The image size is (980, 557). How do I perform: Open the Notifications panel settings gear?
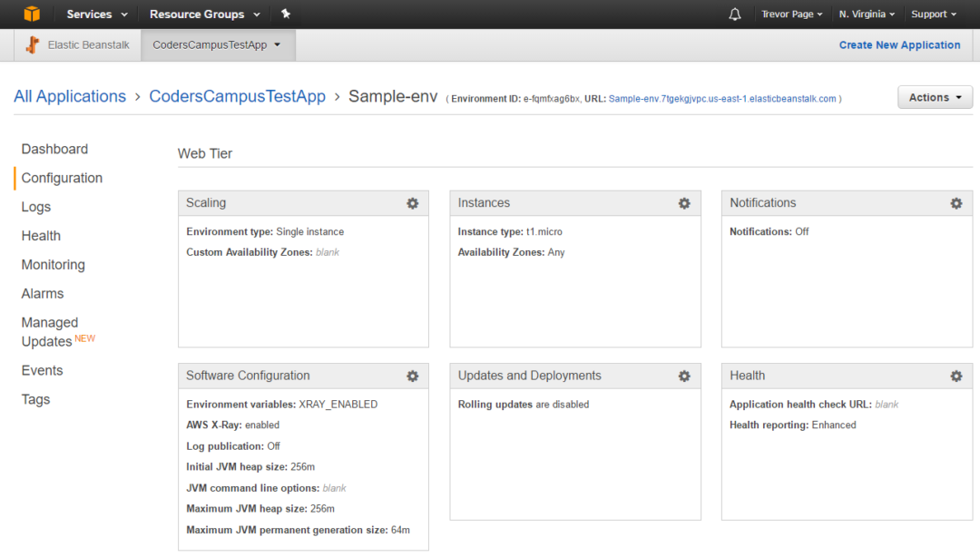[955, 203]
